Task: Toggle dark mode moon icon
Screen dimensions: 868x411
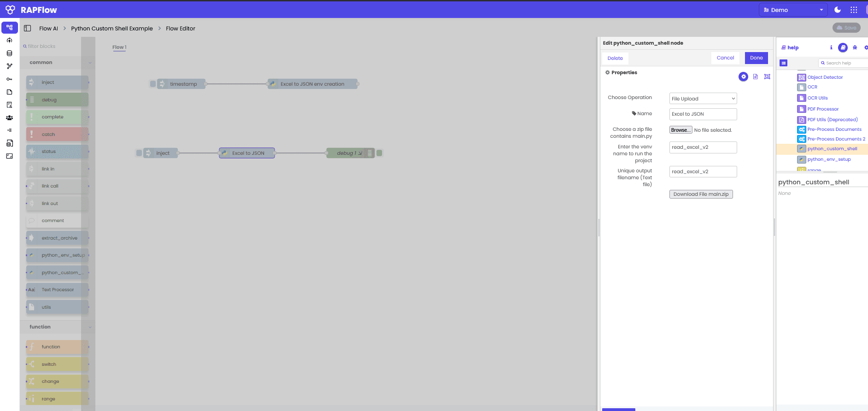Action: [x=838, y=10]
